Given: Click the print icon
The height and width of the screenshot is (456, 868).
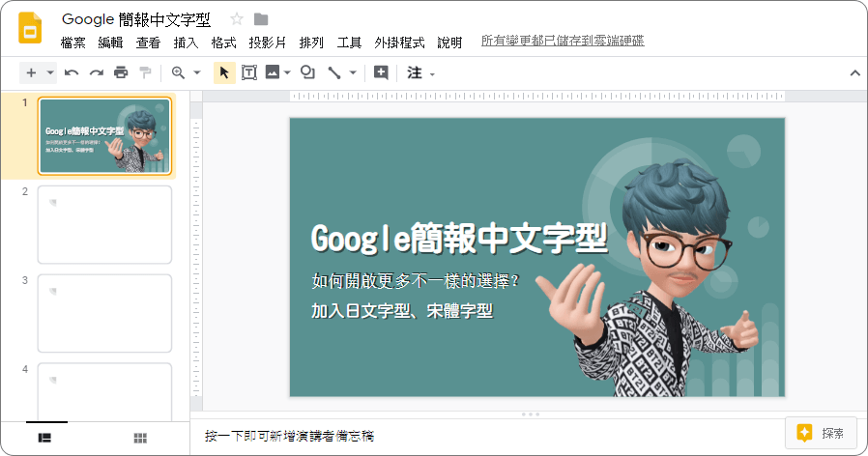Looking at the screenshot, I should click(121, 73).
